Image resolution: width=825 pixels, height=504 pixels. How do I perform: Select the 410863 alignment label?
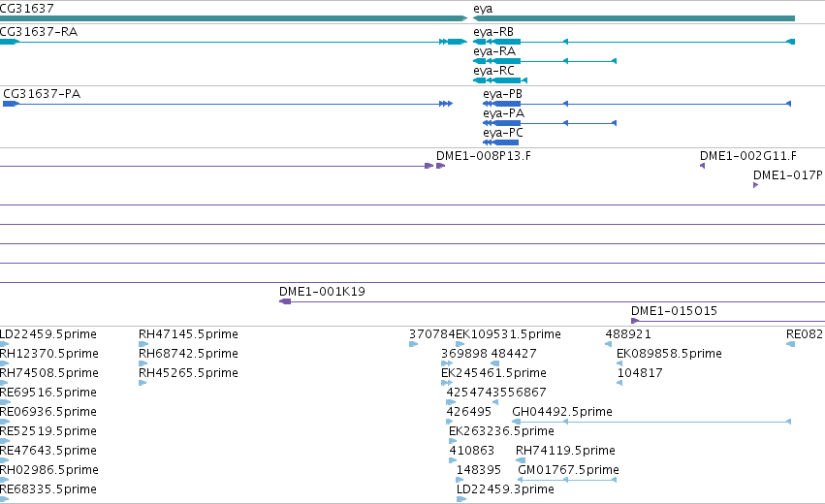pos(472,451)
